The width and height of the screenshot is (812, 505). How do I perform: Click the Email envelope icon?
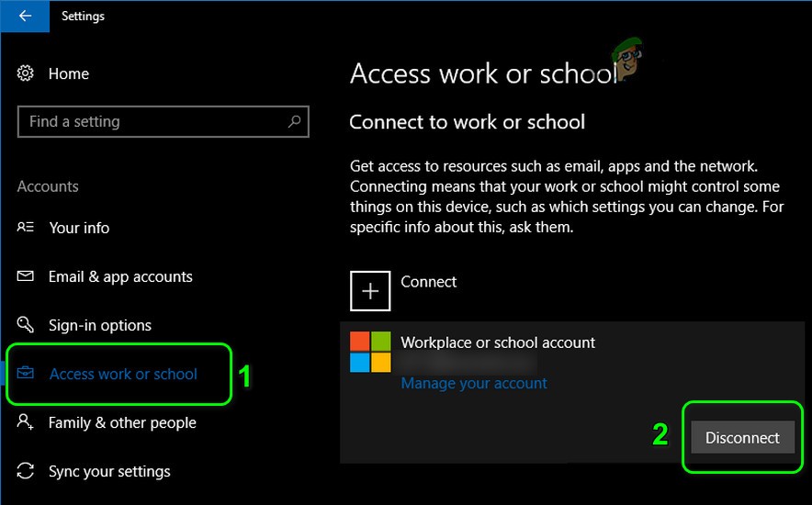(26, 276)
